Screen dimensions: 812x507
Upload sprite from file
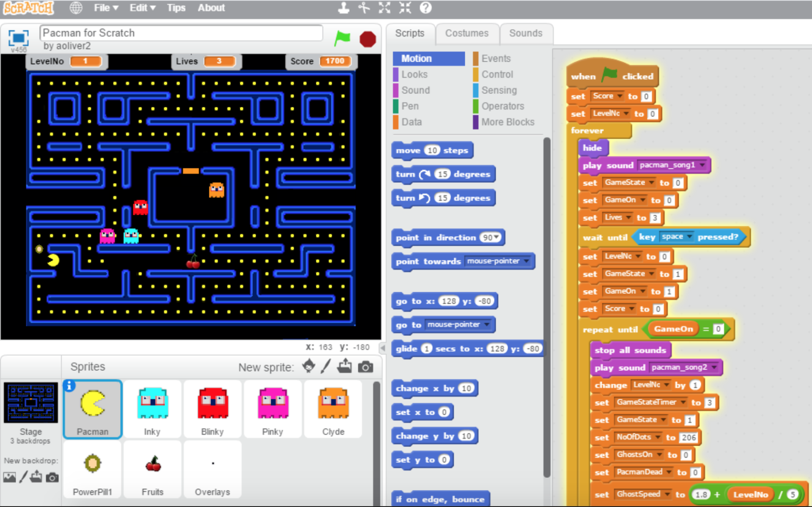pos(345,366)
